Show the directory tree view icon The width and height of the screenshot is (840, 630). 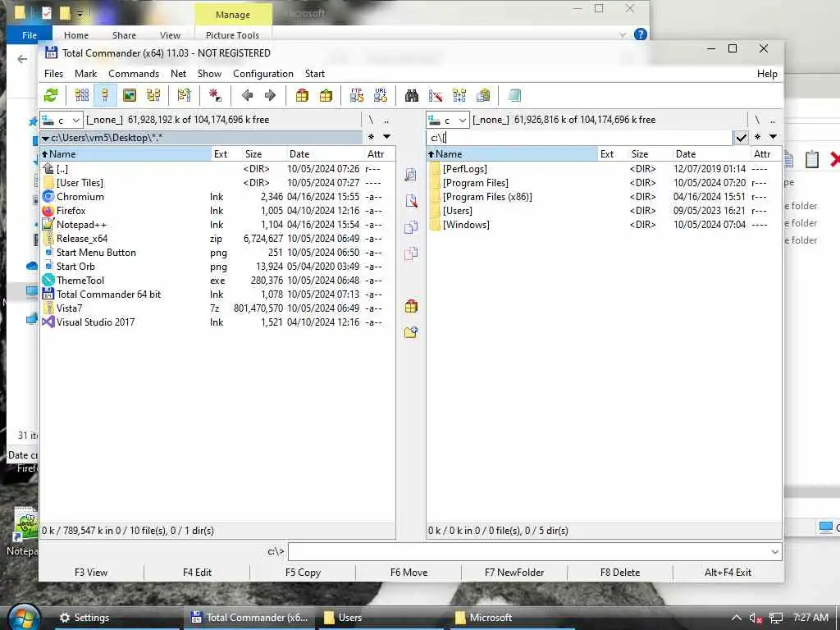(153, 96)
